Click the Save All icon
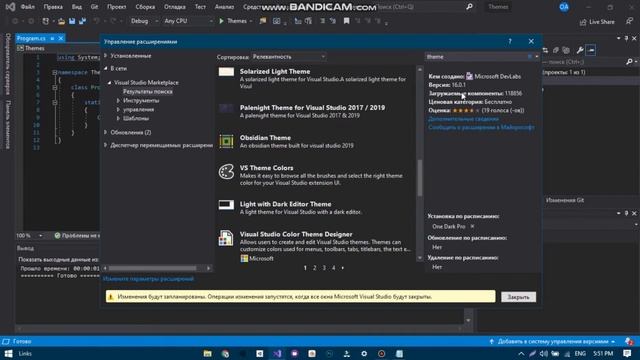Screen dimensions: 640x360 (82, 21)
